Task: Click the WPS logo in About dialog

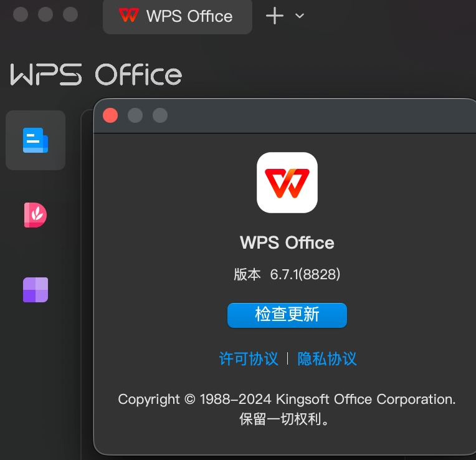Action: point(287,183)
